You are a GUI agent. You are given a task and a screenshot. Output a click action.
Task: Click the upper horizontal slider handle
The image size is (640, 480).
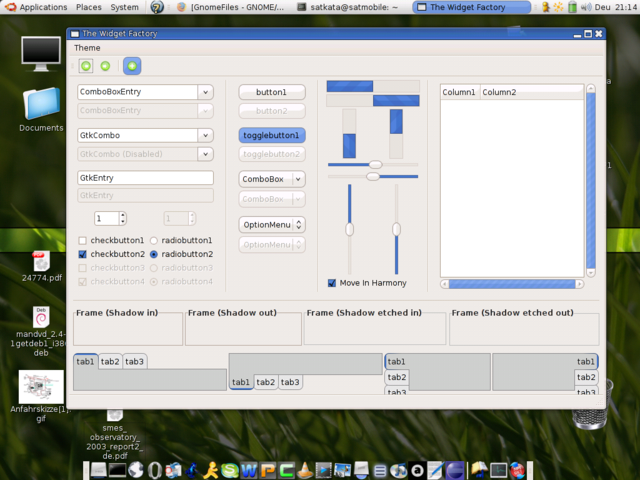[x=376, y=164]
